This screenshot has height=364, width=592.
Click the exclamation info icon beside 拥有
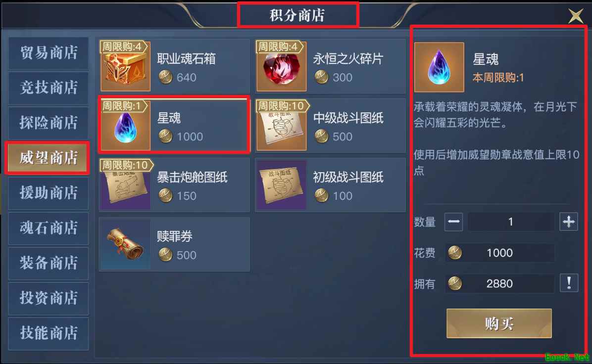569,283
